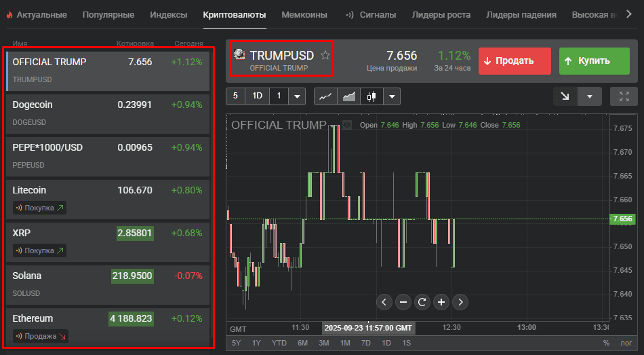This screenshot has height=355, width=644.
Task: Select the PEPE*1000/USD row
Action: [x=108, y=156]
